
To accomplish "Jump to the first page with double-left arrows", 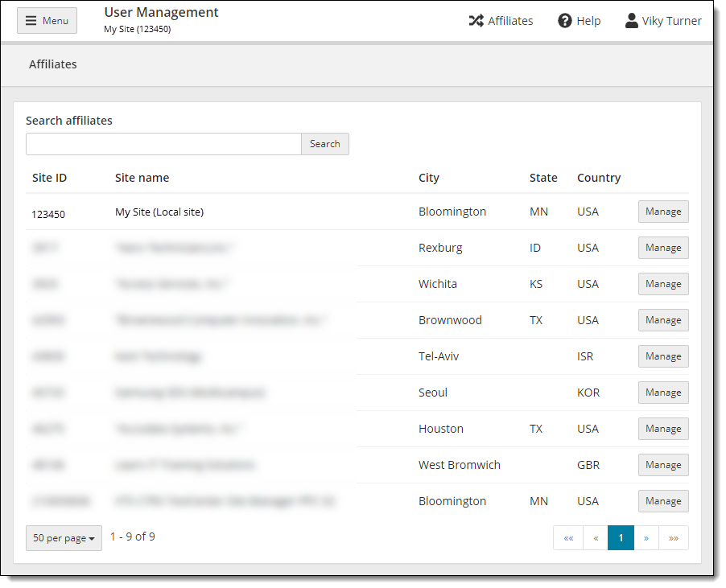I will pos(568,537).
